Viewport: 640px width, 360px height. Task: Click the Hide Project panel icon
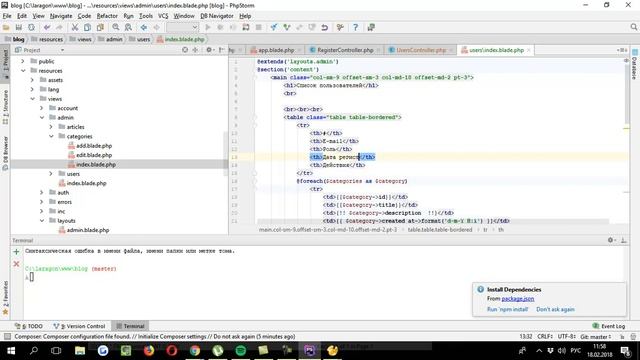point(221,50)
